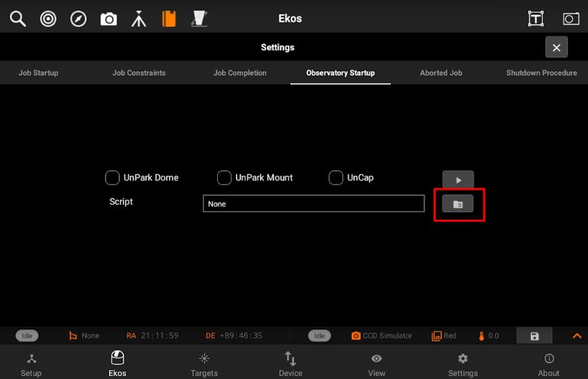Image resolution: width=588 pixels, height=379 pixels.
Task: Switch to Job Startup tab
Action: pyautogui.click(x=38, y=73)
